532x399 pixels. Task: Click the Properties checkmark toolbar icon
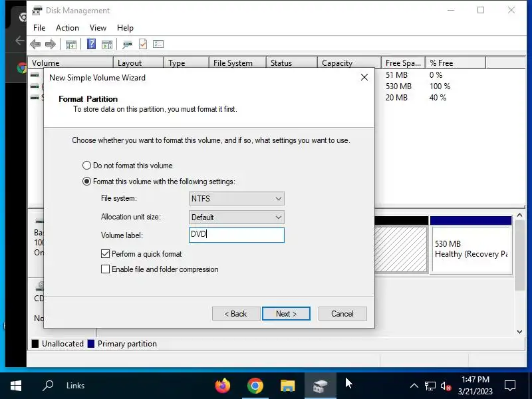pos(143,44)
